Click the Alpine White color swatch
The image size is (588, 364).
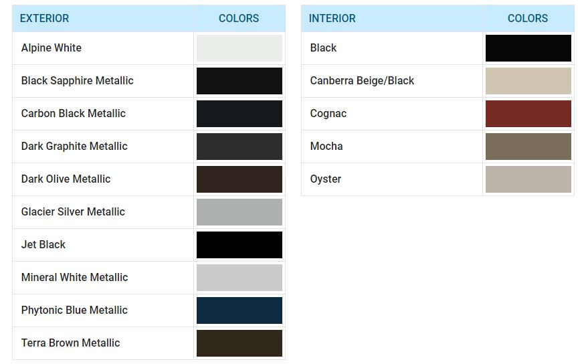239,48
